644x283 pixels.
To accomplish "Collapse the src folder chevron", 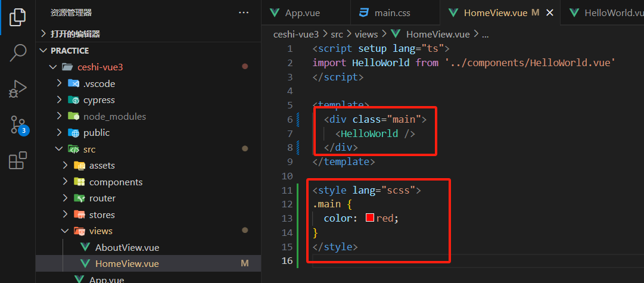I will pos(59,149).
